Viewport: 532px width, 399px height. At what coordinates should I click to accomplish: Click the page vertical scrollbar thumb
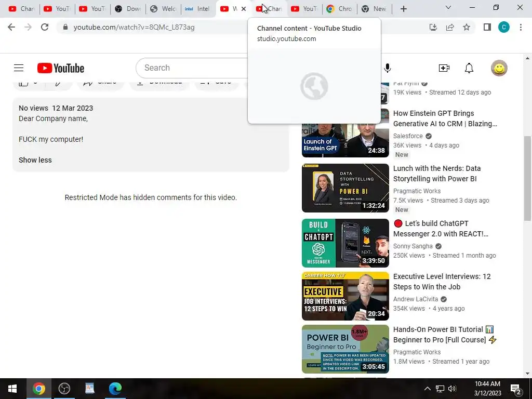click(527, 178)
